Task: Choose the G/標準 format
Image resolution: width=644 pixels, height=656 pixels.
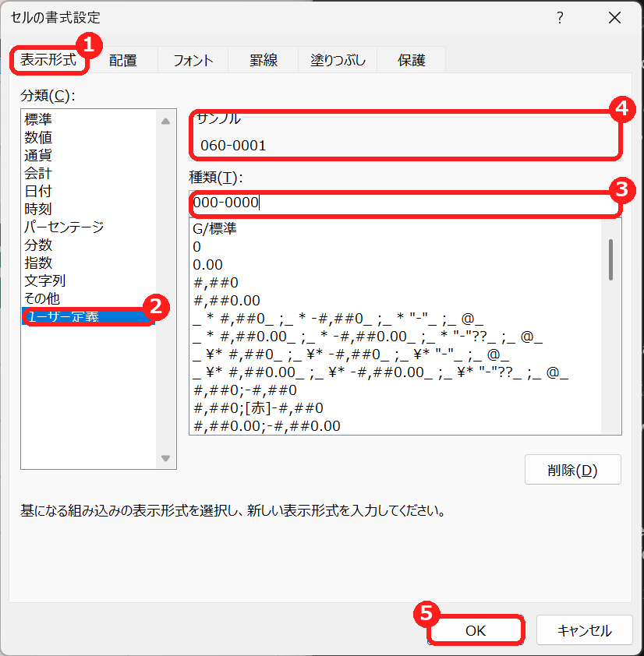Action: (x=395, y=228)
